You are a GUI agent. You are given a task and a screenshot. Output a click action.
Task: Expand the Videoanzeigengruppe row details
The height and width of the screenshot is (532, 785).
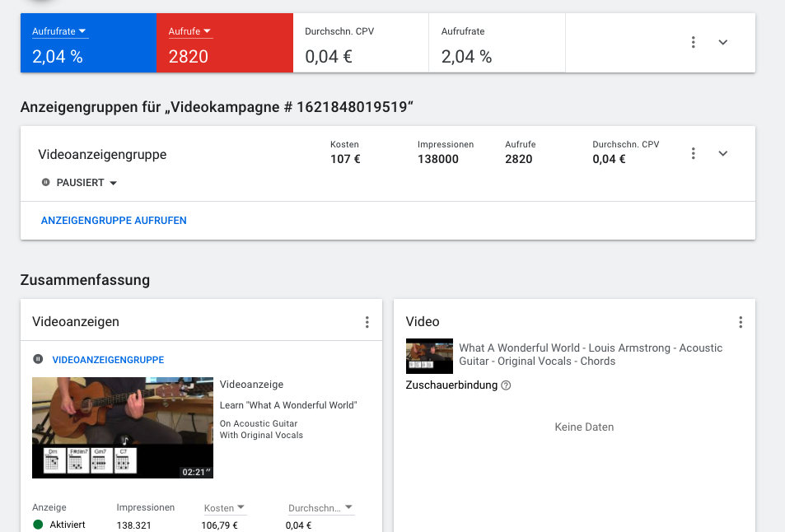point(723,153)
